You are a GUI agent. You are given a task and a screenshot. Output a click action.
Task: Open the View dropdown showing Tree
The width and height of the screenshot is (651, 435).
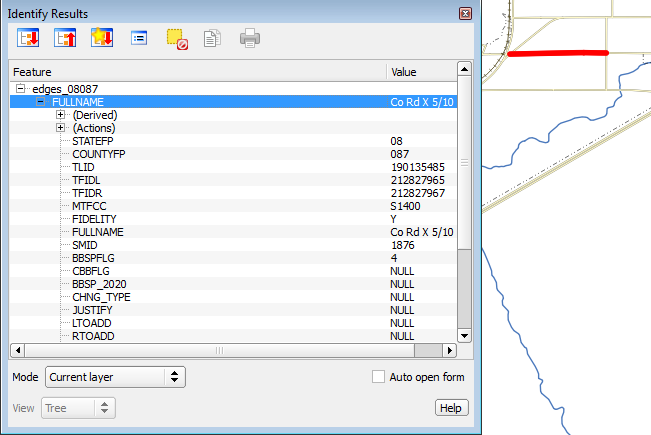pos(78,408)
